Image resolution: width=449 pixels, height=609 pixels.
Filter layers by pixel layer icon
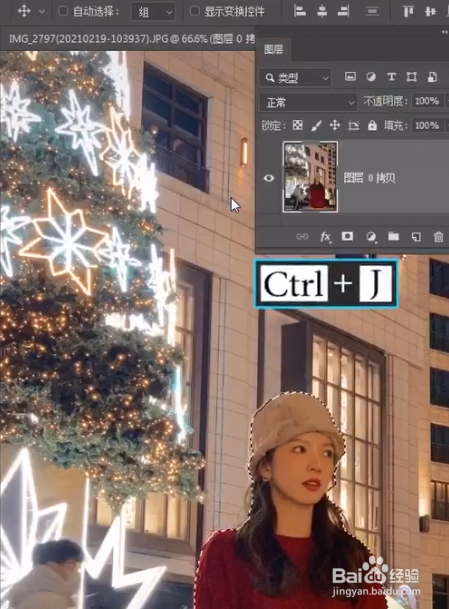pos(350,77)
